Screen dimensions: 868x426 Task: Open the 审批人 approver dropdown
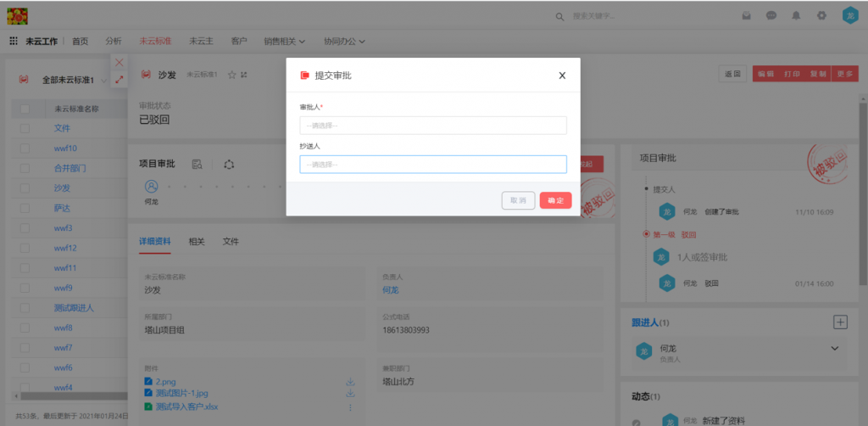click(x=432, y=126)
